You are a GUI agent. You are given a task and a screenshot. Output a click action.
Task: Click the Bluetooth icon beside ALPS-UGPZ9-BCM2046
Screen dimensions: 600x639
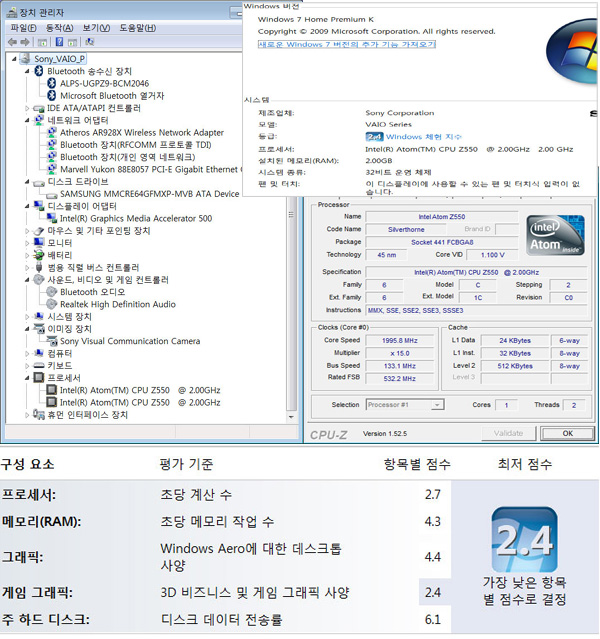(x=51, y=83)
